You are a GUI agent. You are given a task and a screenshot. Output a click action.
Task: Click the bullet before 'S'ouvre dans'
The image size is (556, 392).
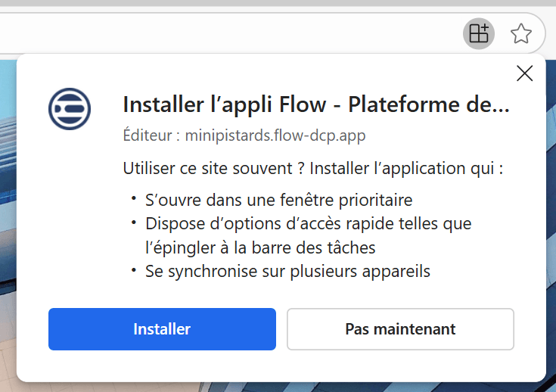133,199
